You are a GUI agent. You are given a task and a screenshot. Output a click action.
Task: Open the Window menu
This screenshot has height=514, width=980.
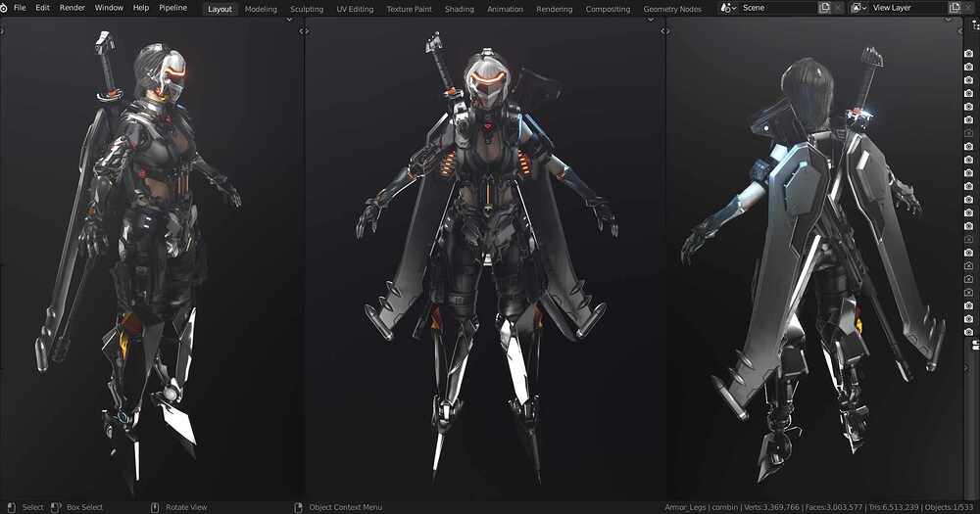(109, 8)
